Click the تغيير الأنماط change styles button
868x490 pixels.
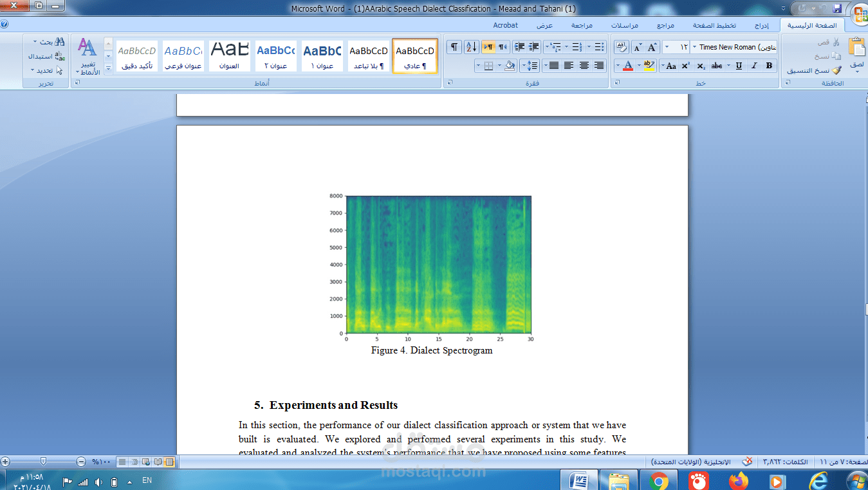tap(88, 56)
